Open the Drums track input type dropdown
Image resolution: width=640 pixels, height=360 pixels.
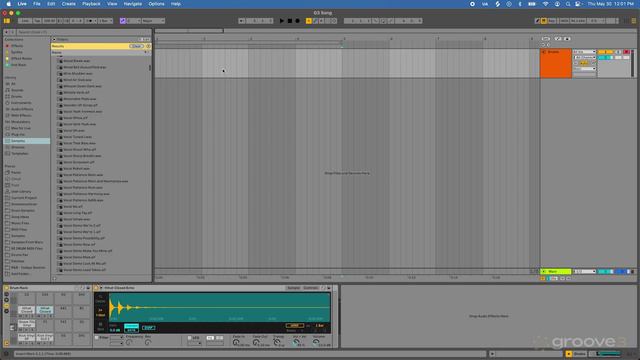tap(584, 52)
